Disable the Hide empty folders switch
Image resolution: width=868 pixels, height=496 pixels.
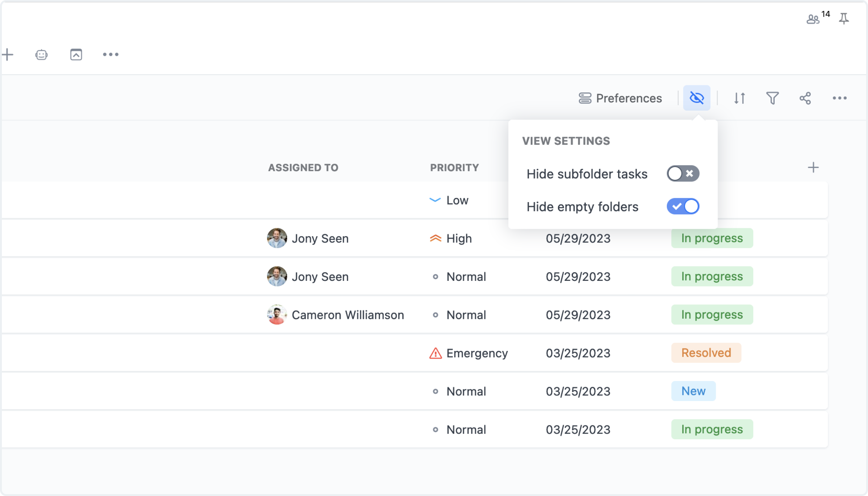point(683,206)
